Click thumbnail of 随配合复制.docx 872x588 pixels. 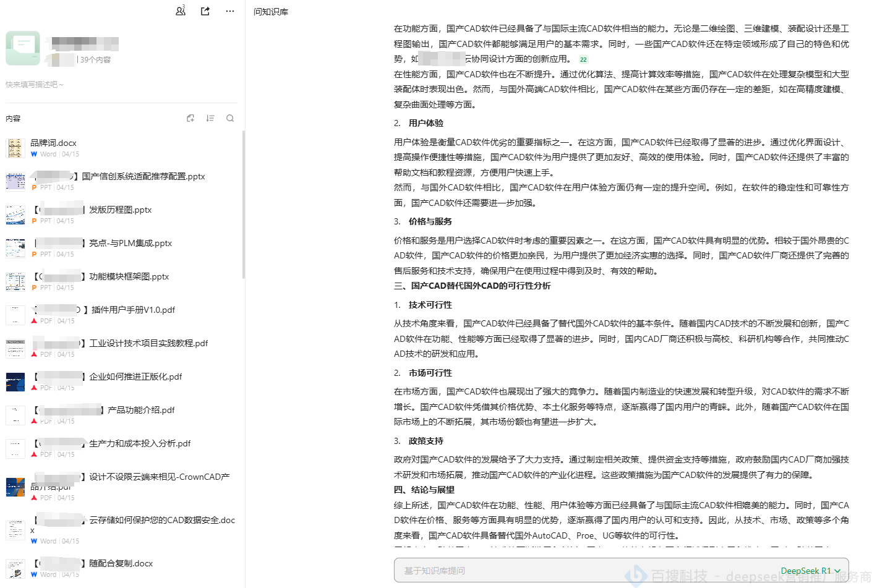click(x=15, y=569)
